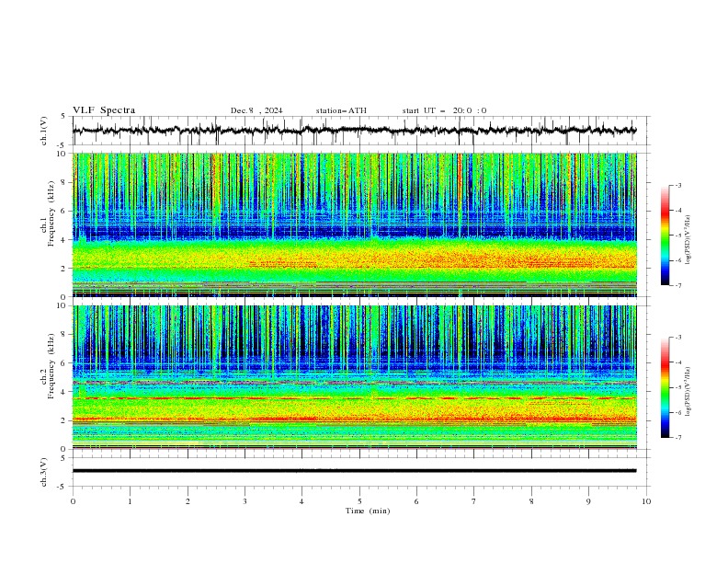Viewport: 728px width, 563px height.
Task: Click the "station=ATH" label
Action: [341, 110]
